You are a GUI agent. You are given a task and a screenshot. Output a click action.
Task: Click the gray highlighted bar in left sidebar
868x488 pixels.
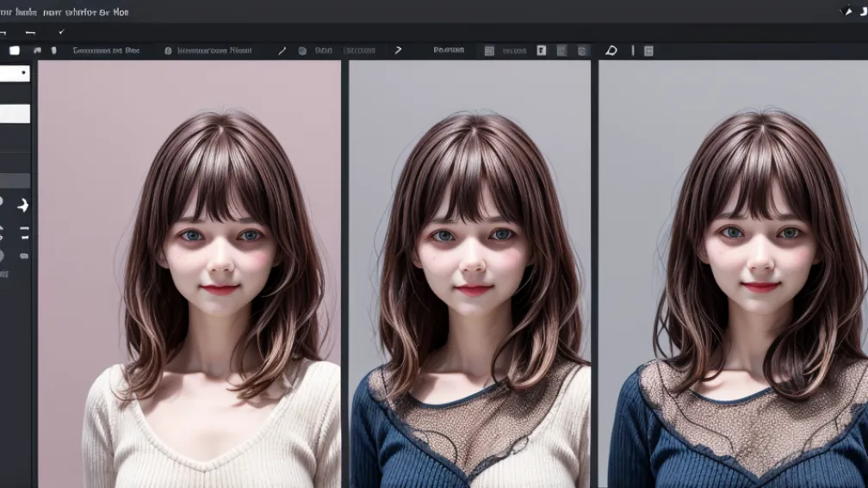tap(15, 181)
